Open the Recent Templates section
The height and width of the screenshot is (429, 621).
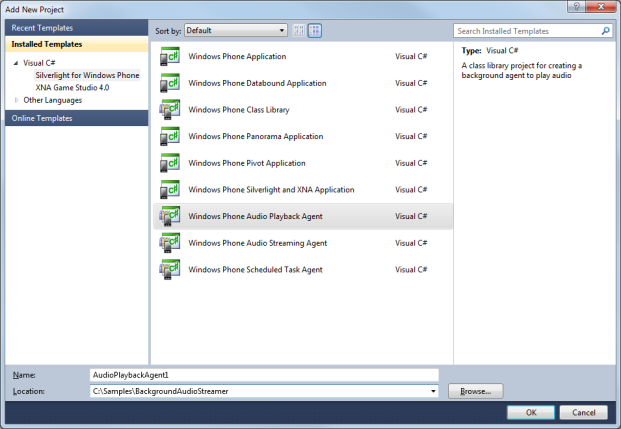tap(76, 28)
